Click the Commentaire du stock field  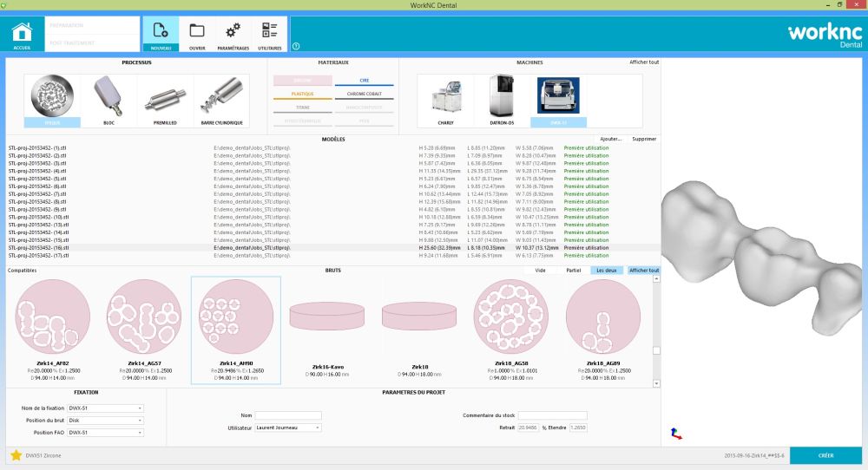(x=552, y=415)
